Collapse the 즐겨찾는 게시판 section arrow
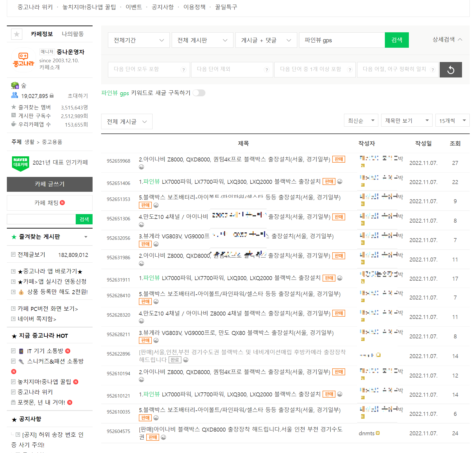 (x=86, y=237)
